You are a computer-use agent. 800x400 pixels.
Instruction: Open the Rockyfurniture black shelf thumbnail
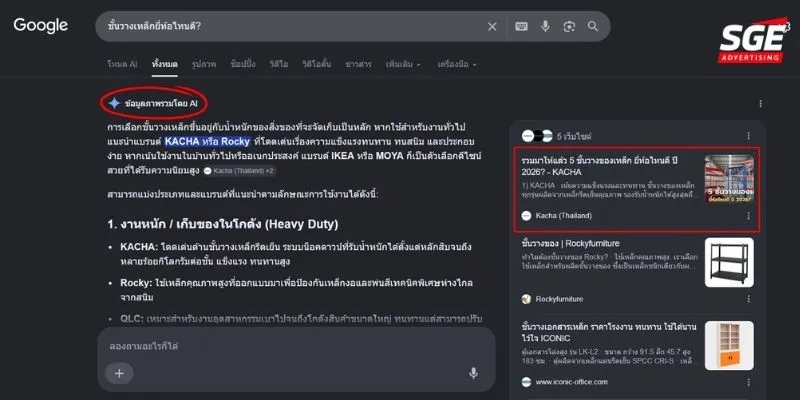(x=729, y=262)
